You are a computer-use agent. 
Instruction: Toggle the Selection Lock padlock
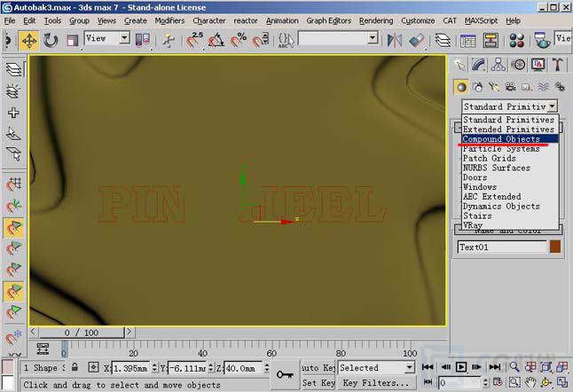tap(75, 367)
